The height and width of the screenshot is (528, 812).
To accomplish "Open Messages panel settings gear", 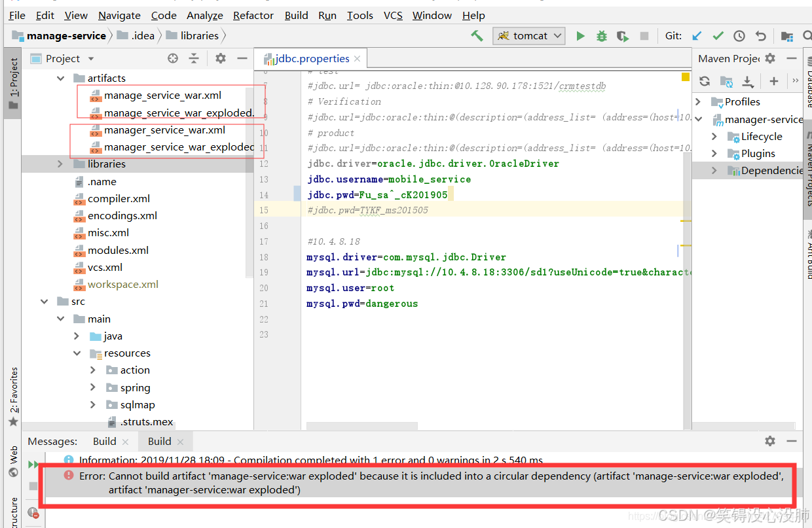I will tap(770, 441).
